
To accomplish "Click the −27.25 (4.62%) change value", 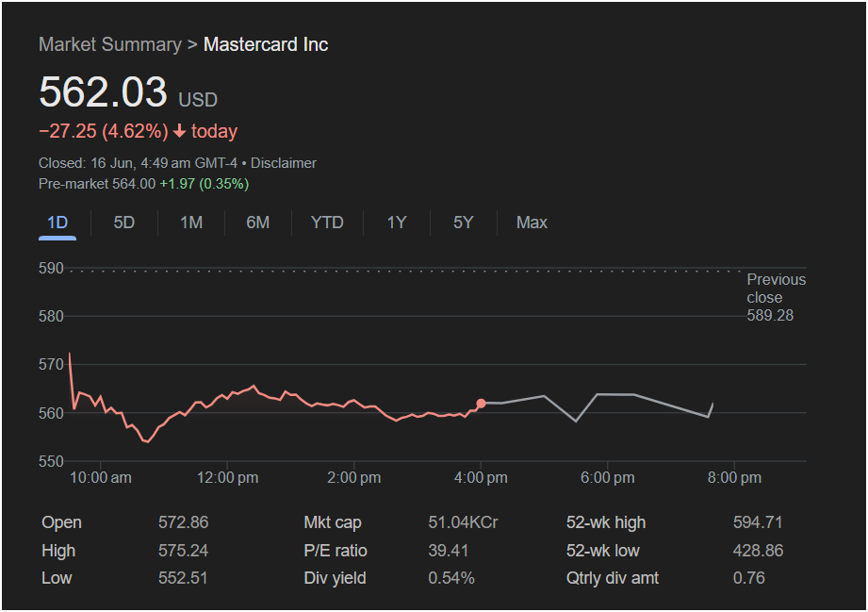I will coord(104,131).
